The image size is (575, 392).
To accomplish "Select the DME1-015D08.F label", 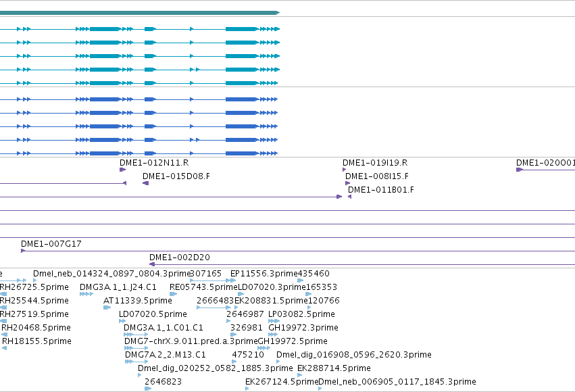I will 176,176.
